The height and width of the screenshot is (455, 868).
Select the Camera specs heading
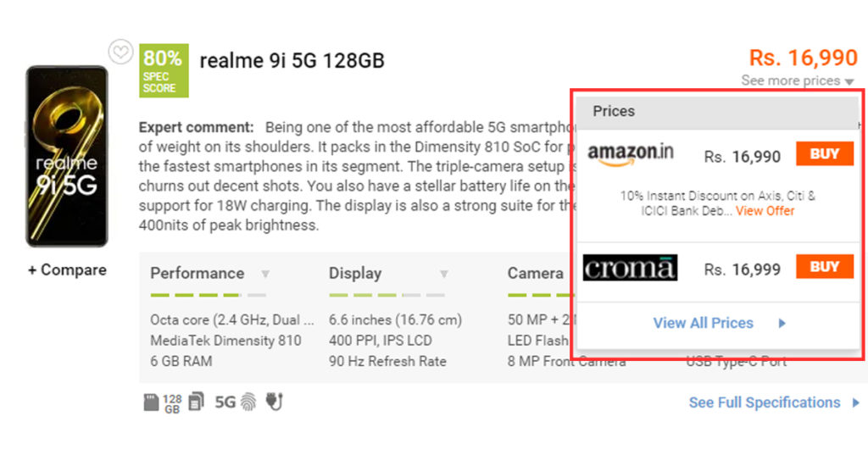pyautogui.click(x=535, y=274)
